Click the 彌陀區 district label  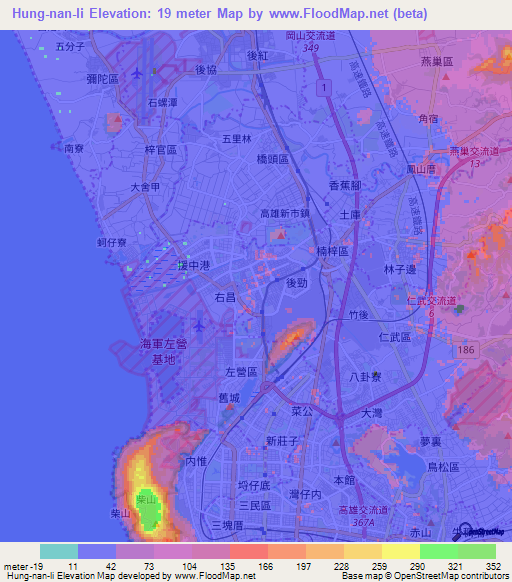(x=102, y=79)
